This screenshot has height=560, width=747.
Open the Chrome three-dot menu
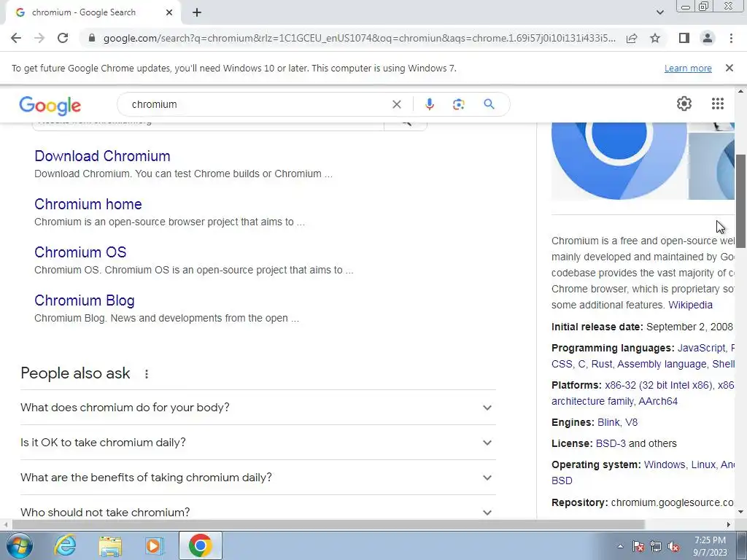click(x=731, y=38)
